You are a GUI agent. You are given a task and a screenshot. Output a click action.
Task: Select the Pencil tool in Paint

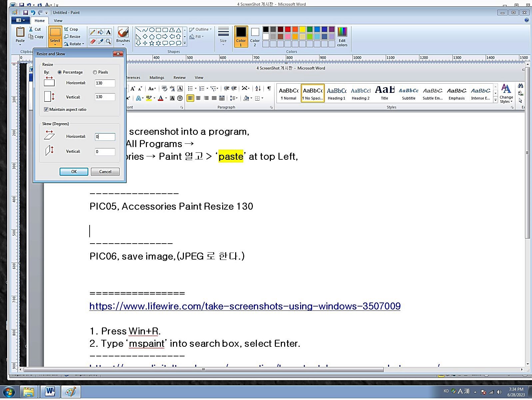coord(93,32)
